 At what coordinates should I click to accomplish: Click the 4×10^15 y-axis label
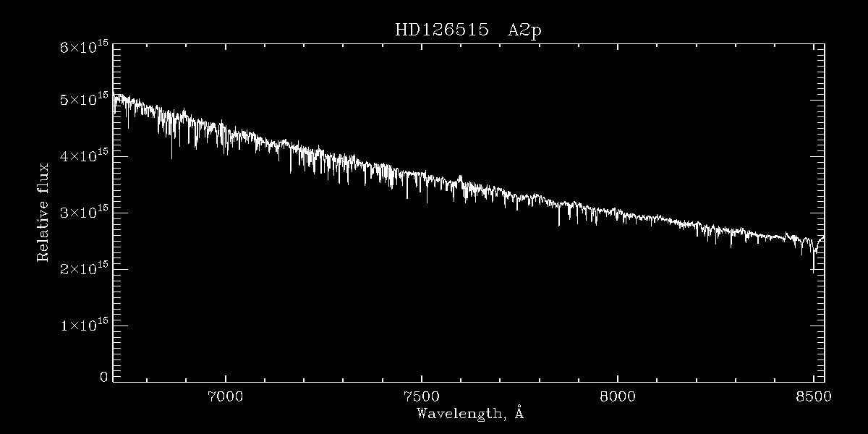pos(84,156)
